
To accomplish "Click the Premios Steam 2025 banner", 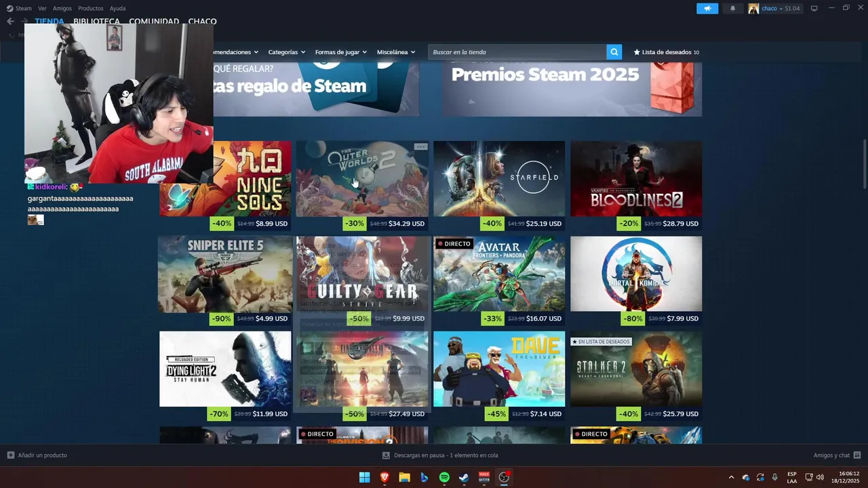I will click(x=572, y=89).
